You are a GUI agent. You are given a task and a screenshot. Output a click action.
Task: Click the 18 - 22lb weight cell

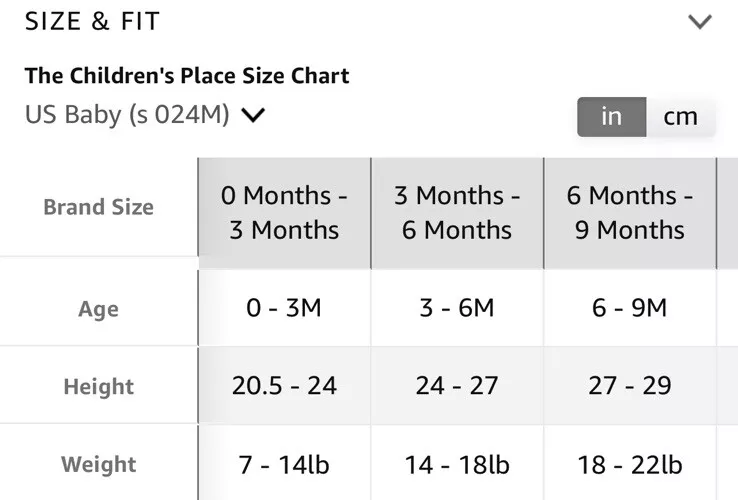point(630,465)
